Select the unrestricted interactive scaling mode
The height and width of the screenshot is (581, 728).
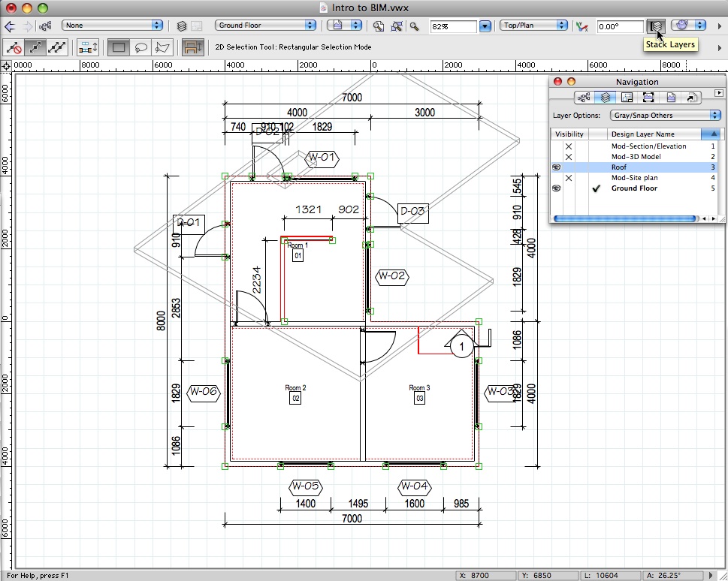point(56,47)
